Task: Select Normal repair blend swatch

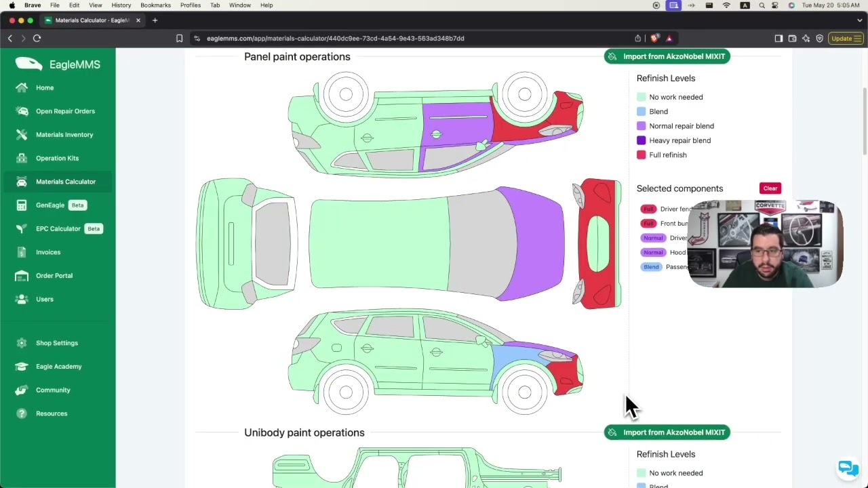Action: click(641, 126)
